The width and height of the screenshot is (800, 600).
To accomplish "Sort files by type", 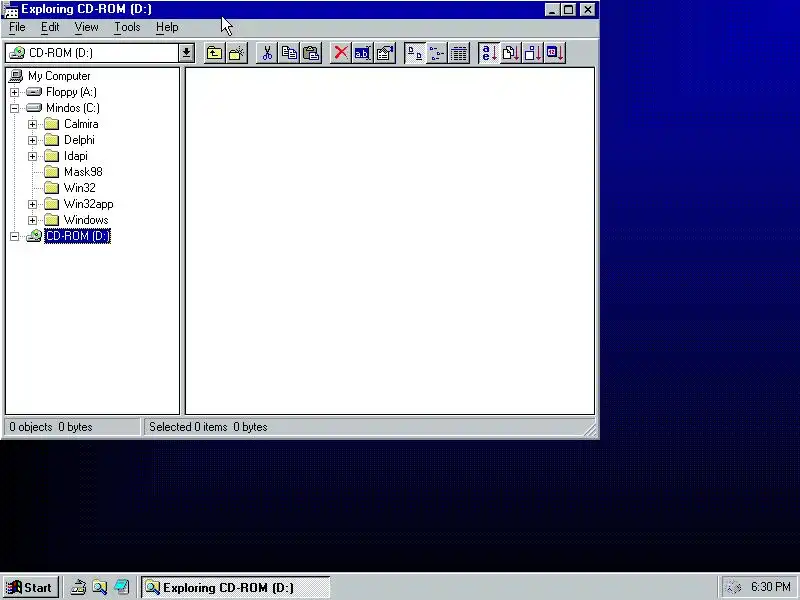I will (511, 53).
